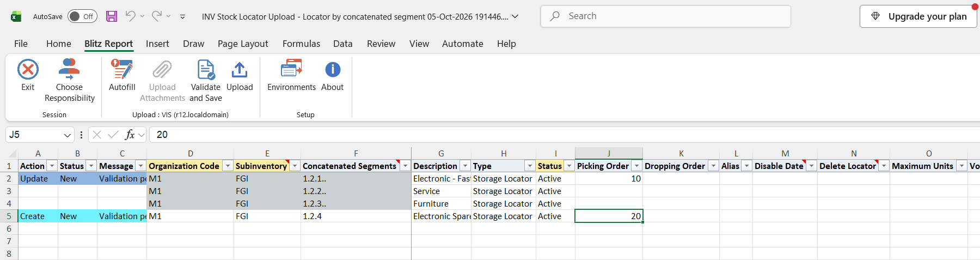Click the Insert Function fx icon
The image size is (980, 260).
[x=130, y=135]
